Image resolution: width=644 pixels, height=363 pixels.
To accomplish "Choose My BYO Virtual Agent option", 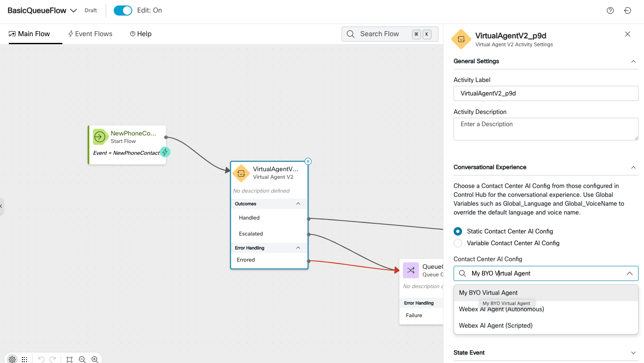I will tap(546, 293).
